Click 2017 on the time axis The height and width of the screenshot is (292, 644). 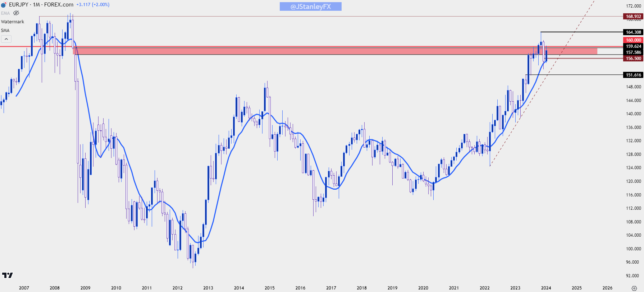331,288
